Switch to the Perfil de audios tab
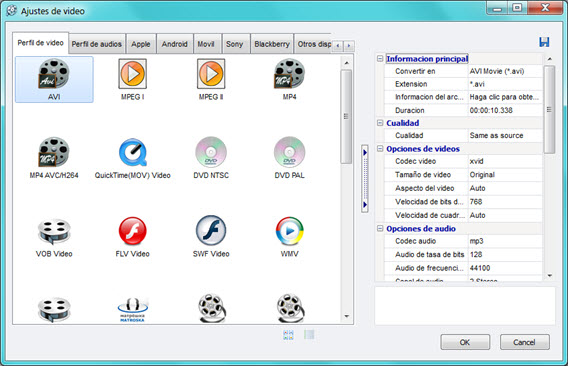The width and height of the screenshot is (568, 366). (x=97, y=44)
